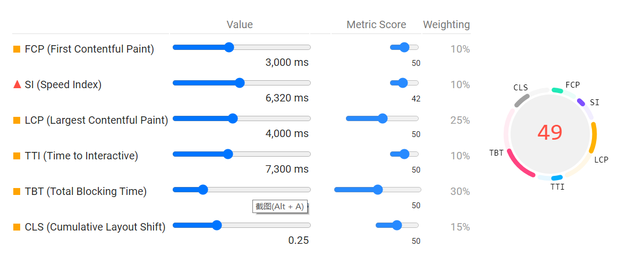Click the FCP (First Contentful Paint) label
Screen dimensions: 644x264
[89, 49]
